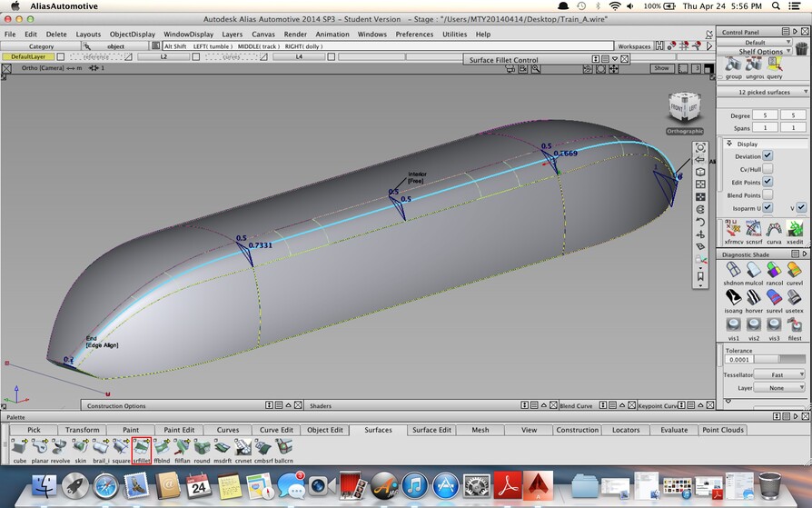
Task: Select the square surface tool
Action: [121, 448]
